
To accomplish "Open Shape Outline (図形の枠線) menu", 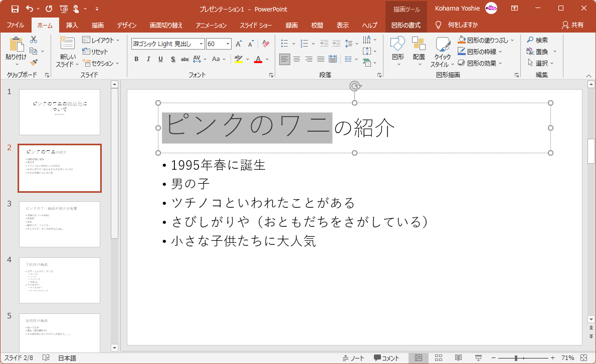I will (x=480, y=52).
